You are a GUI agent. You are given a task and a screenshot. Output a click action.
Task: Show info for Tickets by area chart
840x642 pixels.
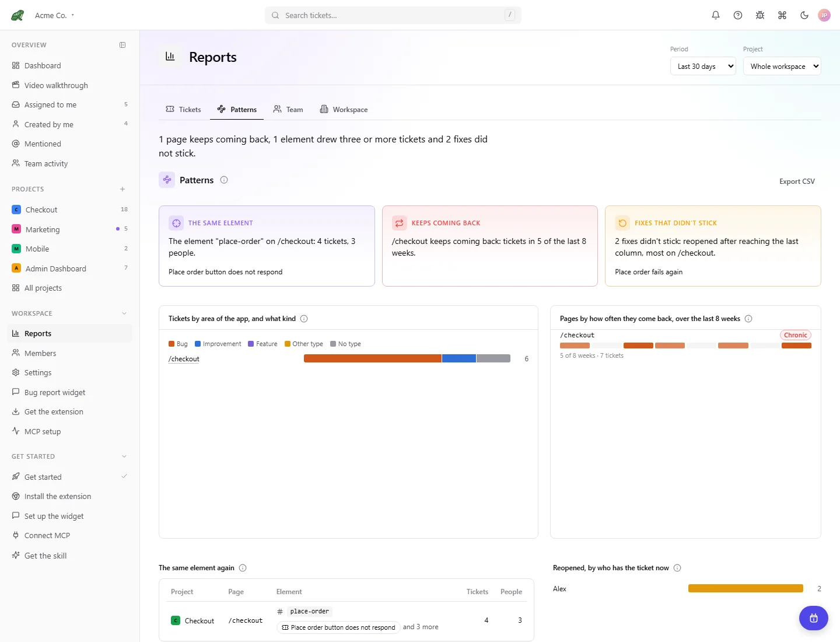click(x=304, y=319)
